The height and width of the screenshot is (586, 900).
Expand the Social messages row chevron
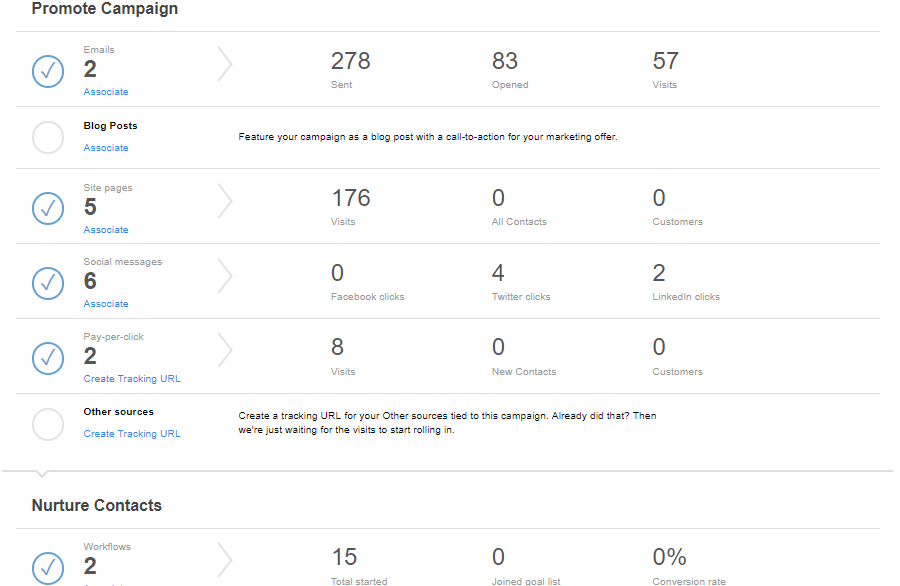coord(225,276)
